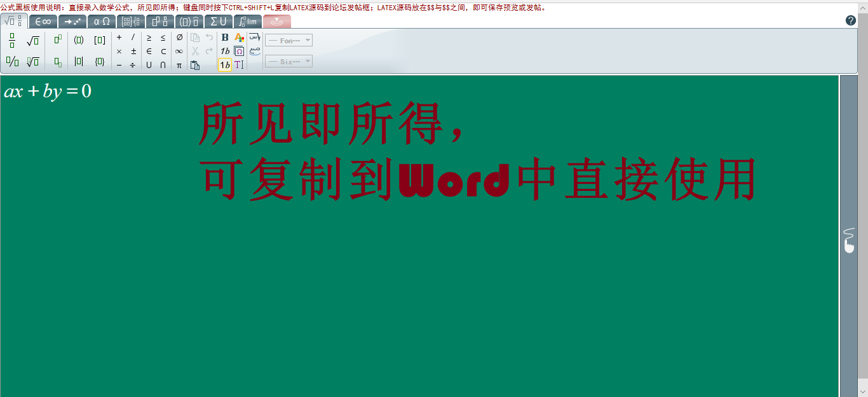This screenshot has height=397, width=868.
Task: Insert a slanted fraction template
Action: tap(12, 62)
